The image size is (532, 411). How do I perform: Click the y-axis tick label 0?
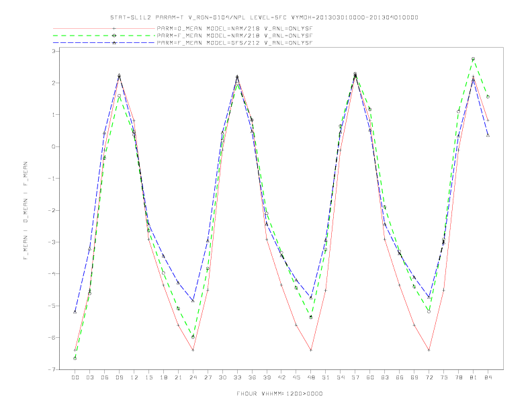point(54,147)
